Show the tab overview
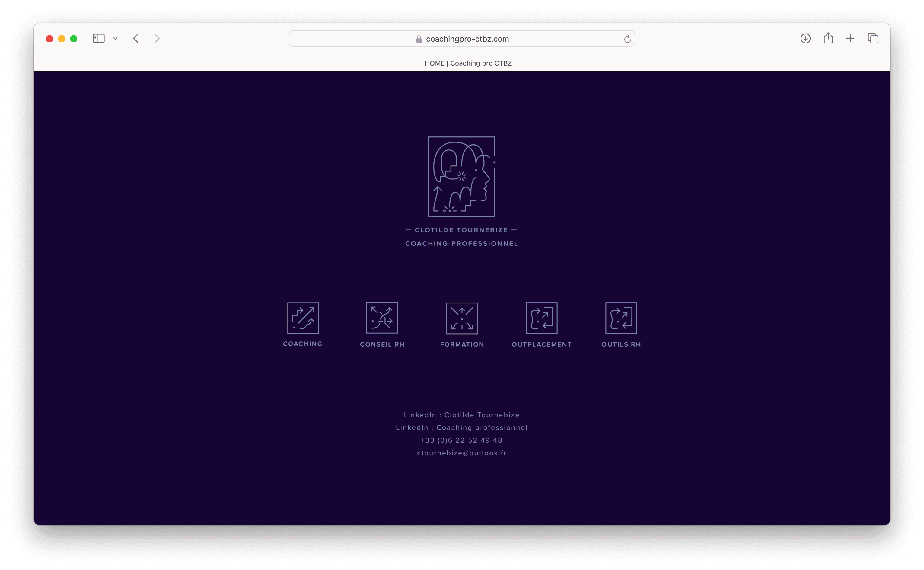 (x=873, y=38)
